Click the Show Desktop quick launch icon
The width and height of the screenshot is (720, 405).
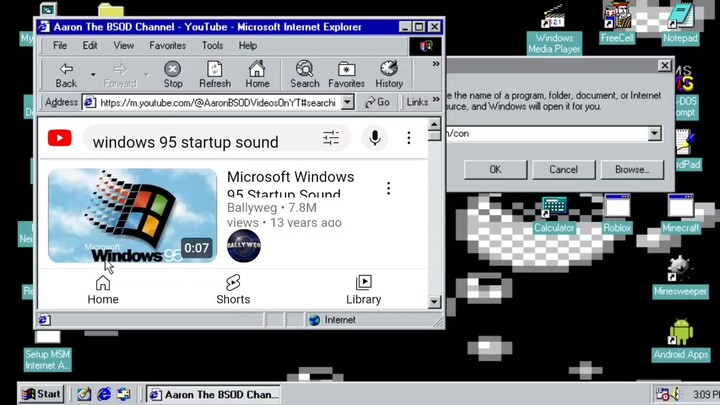pyautogui.click(x=84, y=394)
